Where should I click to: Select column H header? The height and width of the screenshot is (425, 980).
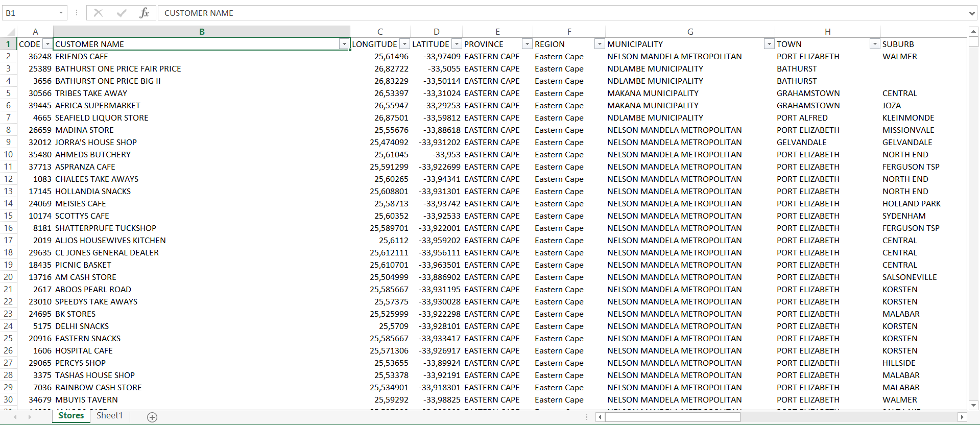[x=828, y=32]
